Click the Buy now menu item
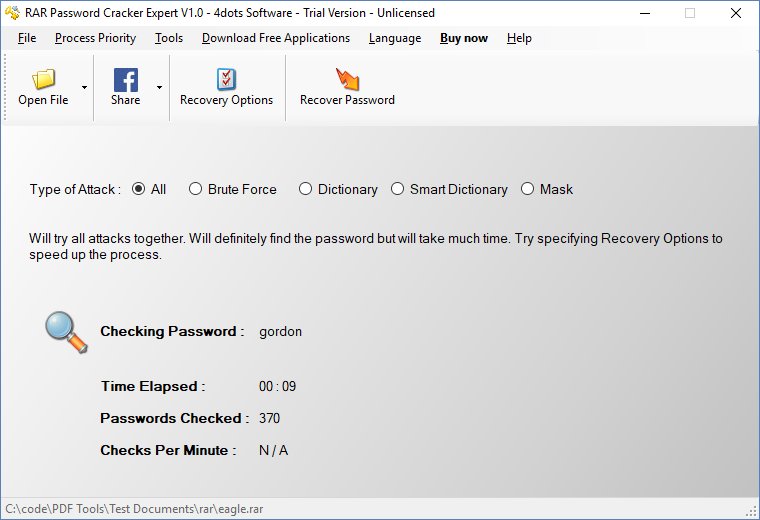The image size is (760, 520). 464,38
